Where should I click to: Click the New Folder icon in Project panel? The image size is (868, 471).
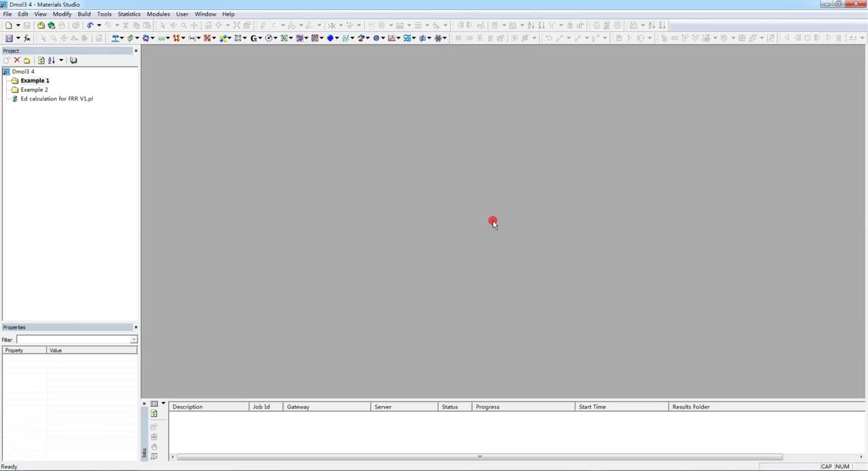(x=27, y=60)
